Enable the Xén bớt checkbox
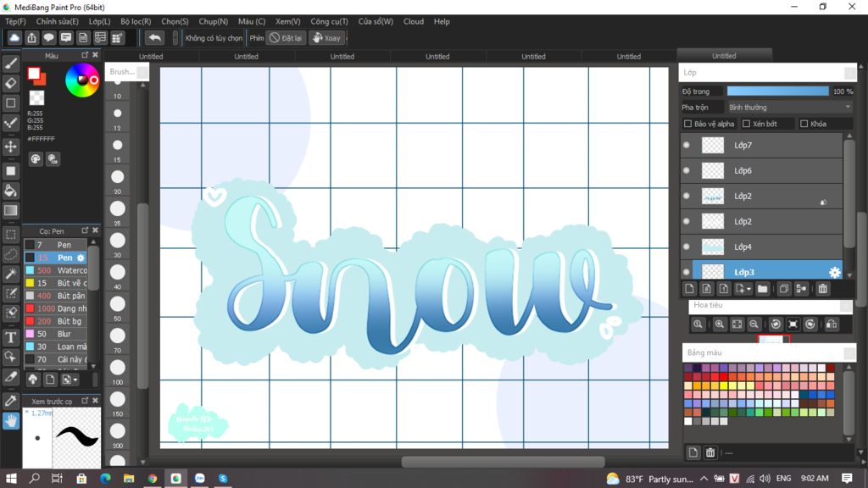Viewport: 868px width, 488px height. [x=746, y=124]
